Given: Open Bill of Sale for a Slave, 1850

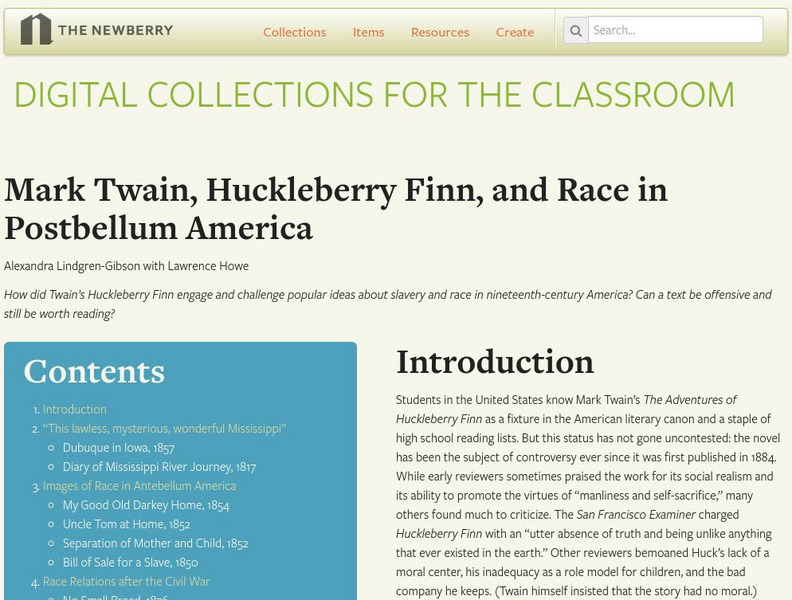Looking at the screenshot, I should 130,562.
